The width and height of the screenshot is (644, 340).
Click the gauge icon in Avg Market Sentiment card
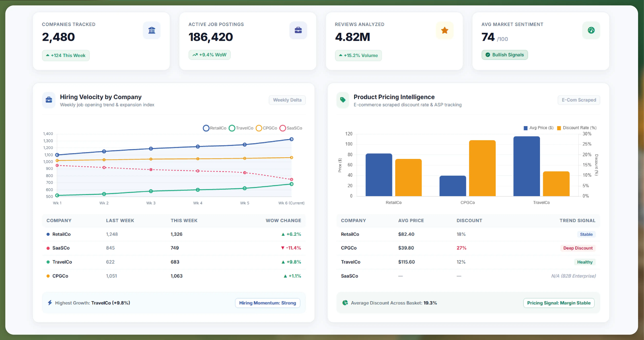click(x=591, y=30)
